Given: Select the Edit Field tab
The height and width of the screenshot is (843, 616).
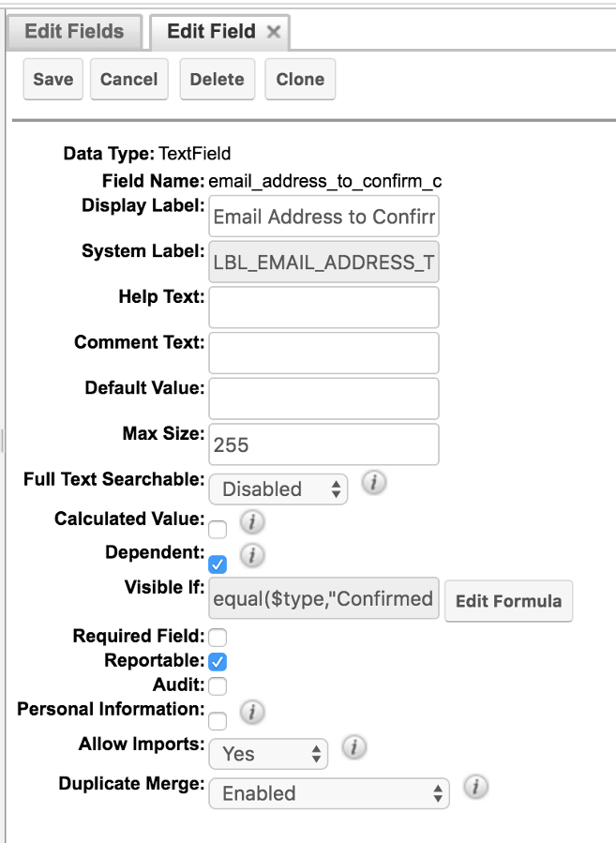Looking at the screenshot, I should tap(211, 32).
